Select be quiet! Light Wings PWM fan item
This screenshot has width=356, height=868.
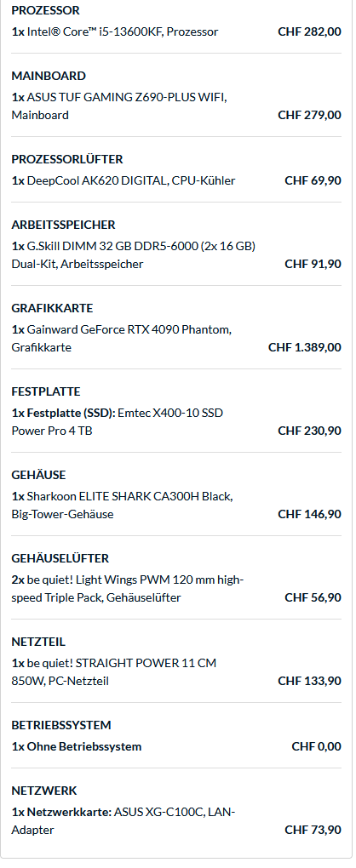point(128,588)
